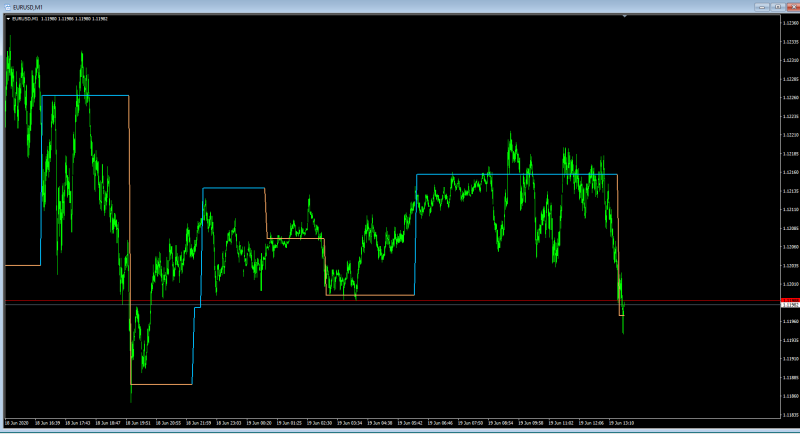Click the 18 Jun 2020 time label
The width and height of the screenshot is (800, 434).
point(17,423)
